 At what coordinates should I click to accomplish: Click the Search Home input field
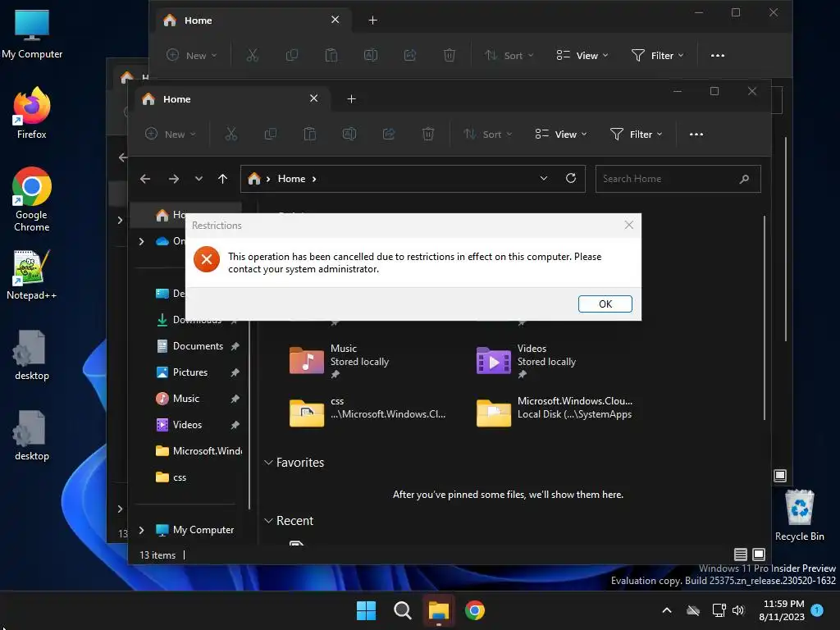tap(678, 179)
